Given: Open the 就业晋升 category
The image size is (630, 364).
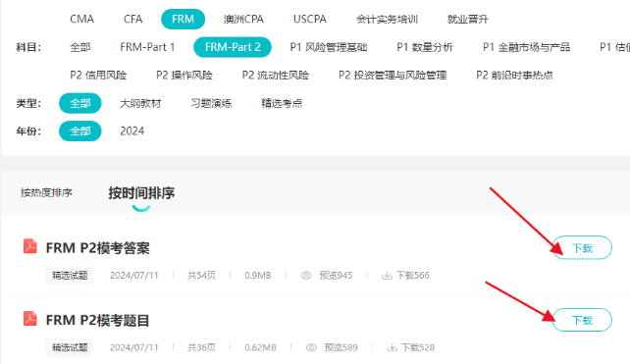Looking at the screenshot, I should point(467,20).
